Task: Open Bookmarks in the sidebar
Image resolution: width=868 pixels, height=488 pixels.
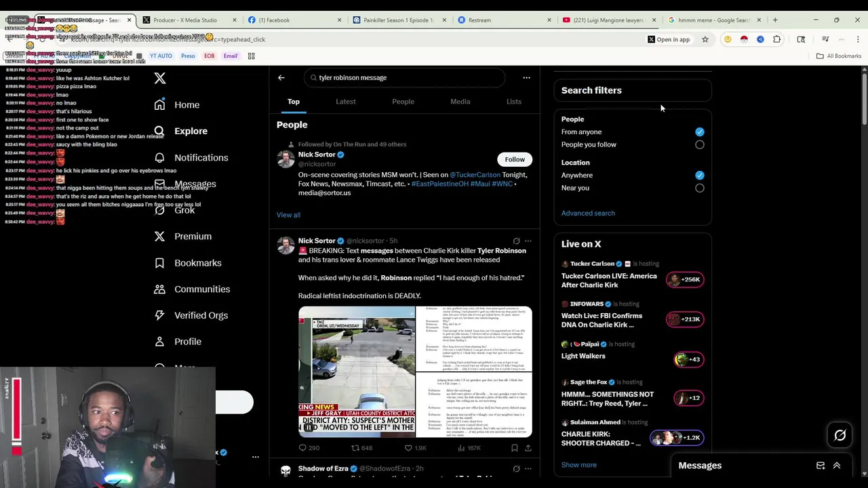Action: click(188, 263)
